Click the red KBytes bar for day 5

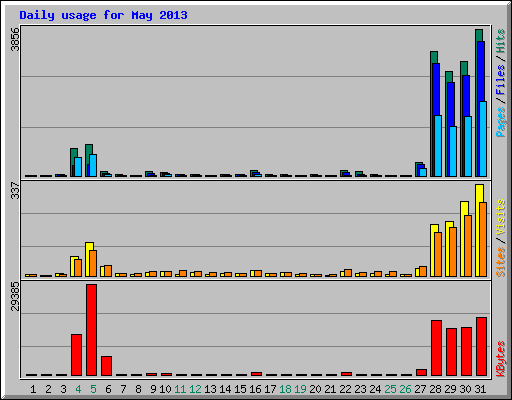click(92, 330)
